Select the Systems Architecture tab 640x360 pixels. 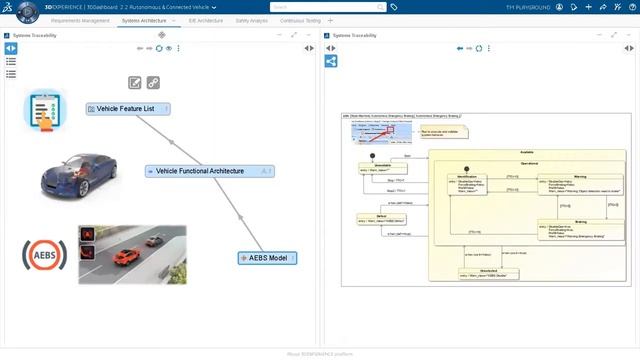click(x=144, y=20)
